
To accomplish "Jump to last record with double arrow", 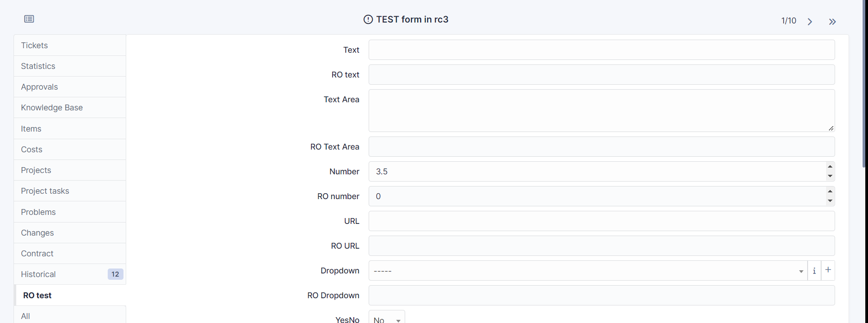I will [x=832, y=21].
